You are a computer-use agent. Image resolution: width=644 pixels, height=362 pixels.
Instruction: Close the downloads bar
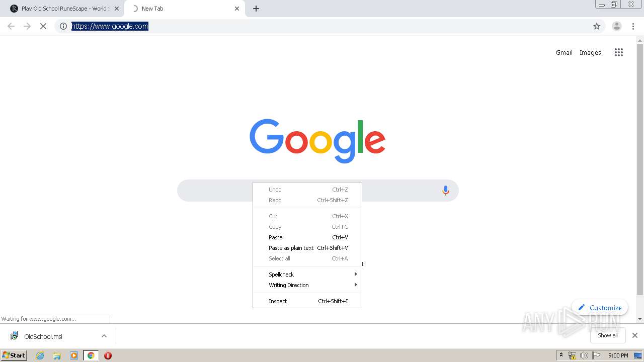[x=635, y=335]
